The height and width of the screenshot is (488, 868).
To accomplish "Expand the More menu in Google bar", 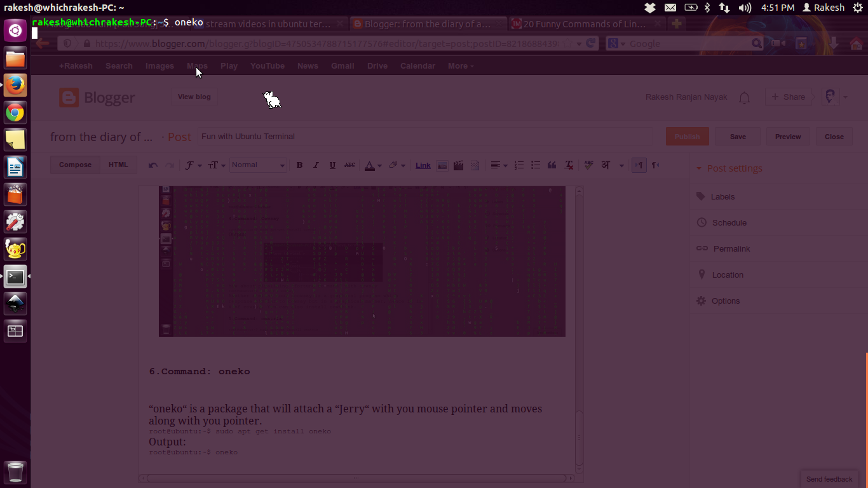I will tap(461, 66).
